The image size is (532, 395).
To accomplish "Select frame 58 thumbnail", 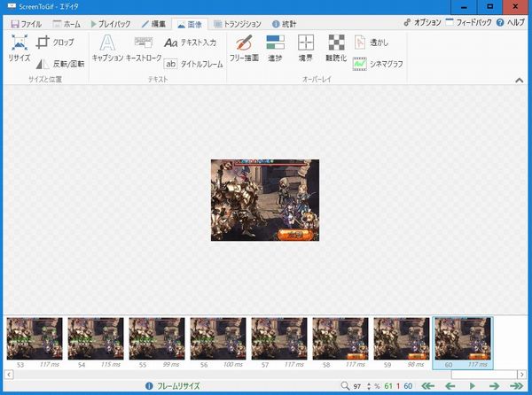I will click(x=340, y=343).
